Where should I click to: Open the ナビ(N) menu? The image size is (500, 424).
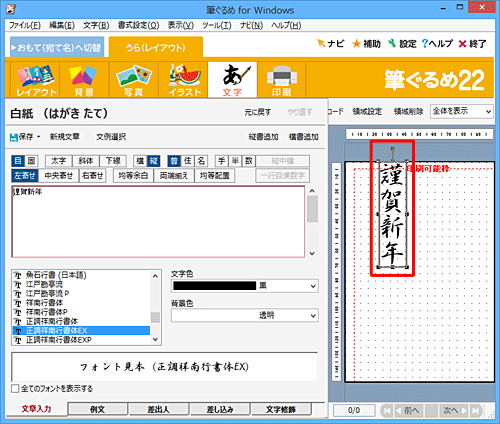(x=252, y=25)
